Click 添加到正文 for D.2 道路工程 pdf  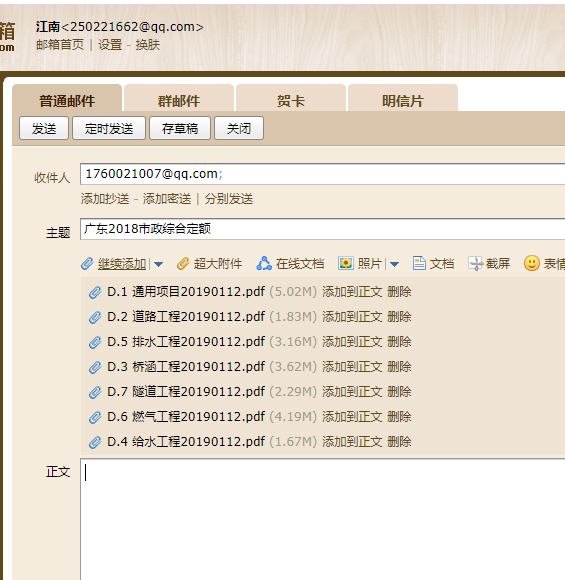click(352, 317)
